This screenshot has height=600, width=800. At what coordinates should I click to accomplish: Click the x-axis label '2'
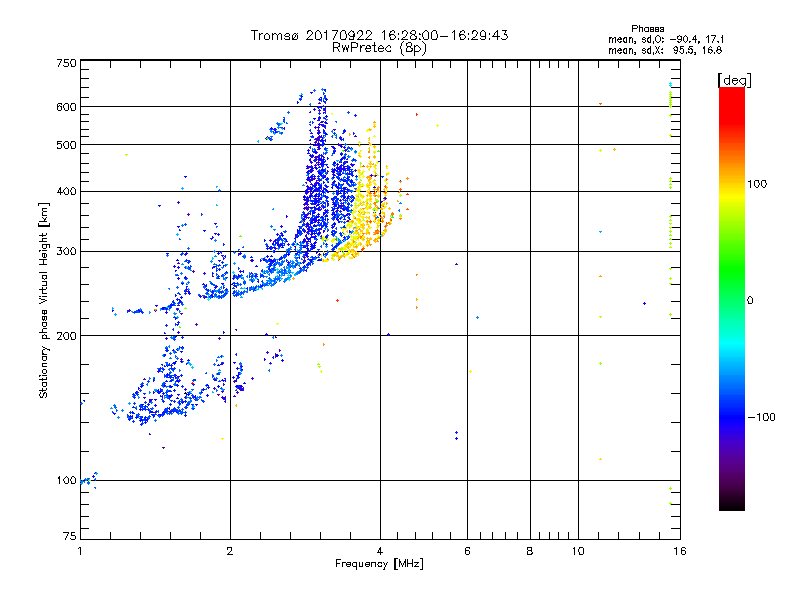point(230,551)
